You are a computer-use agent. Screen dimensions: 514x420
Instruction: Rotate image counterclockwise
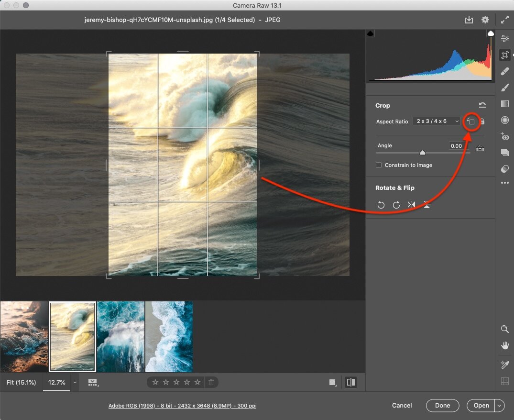(381, 205)
